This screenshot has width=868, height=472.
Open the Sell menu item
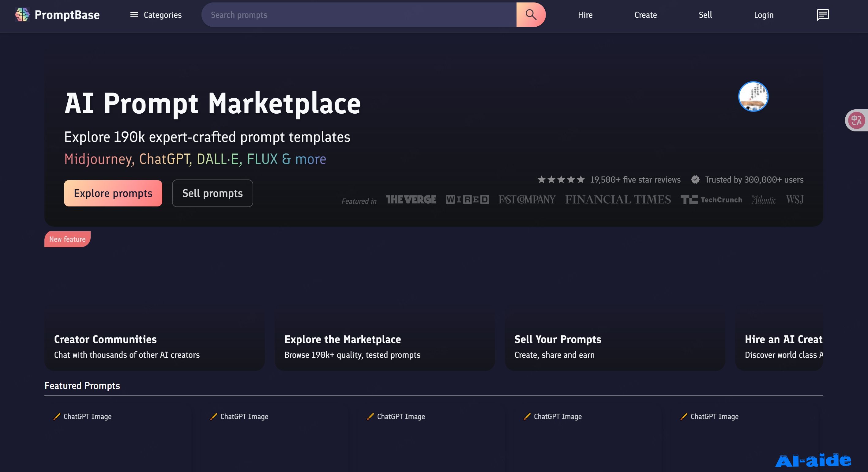point(705,15)
